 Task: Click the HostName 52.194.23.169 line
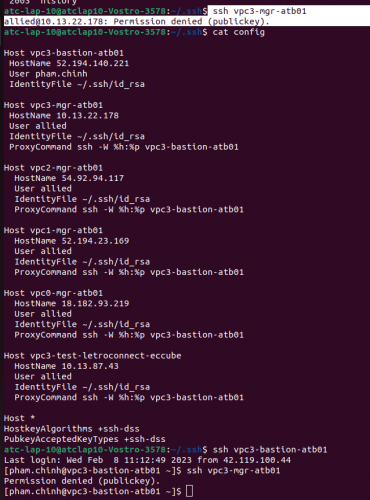72,241
